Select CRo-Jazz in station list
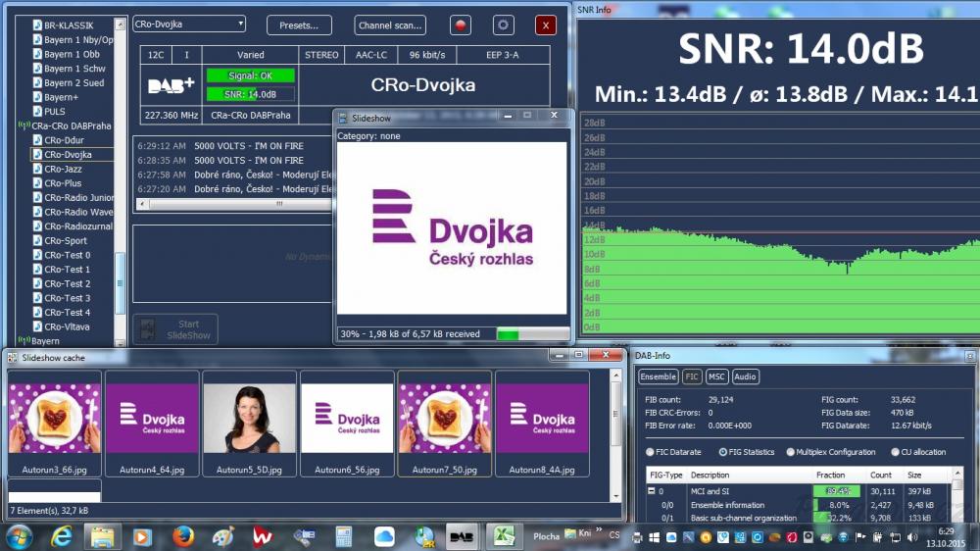This screenshot has height=551, width=980. tap(63, 169)
